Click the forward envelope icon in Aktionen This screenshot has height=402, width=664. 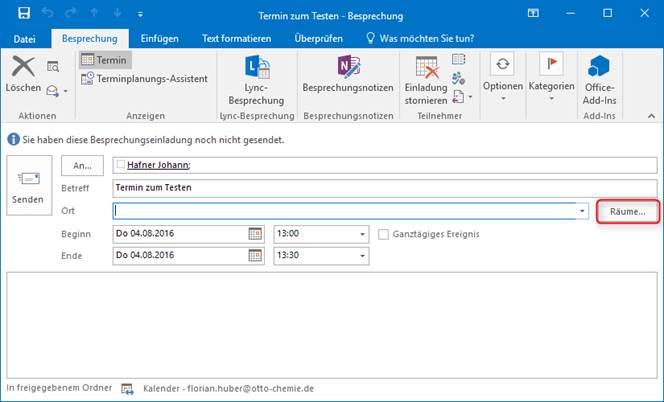click(53, 91)
